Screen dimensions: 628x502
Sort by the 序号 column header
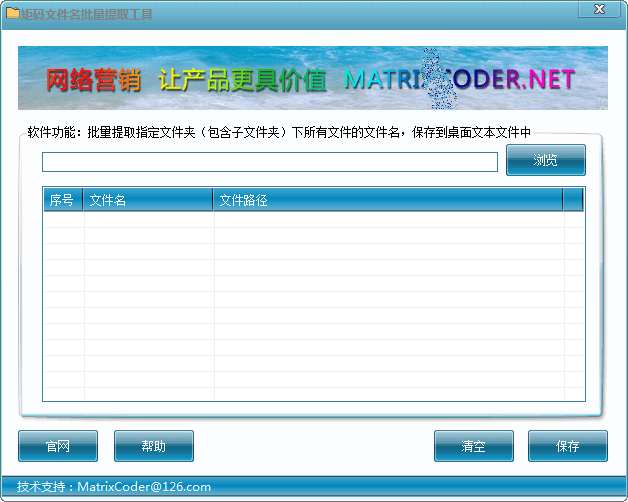pyautogui.click(x=62, y=200)
